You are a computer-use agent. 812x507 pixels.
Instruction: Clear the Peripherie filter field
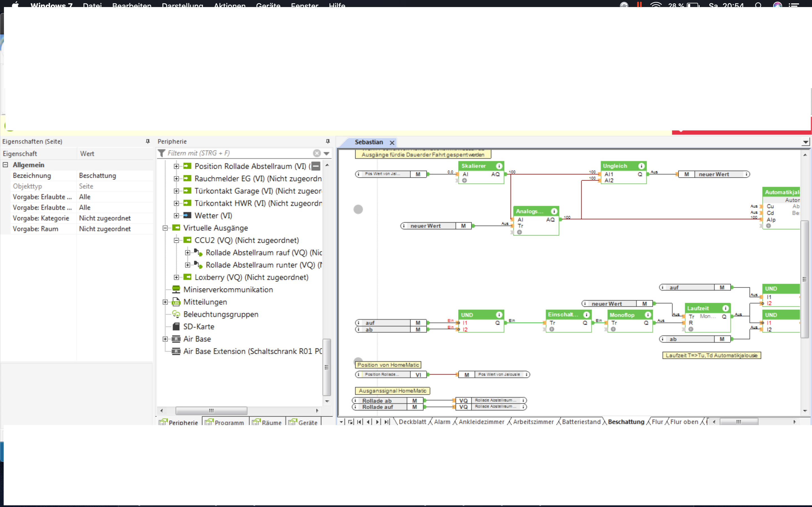coord(316,153)
